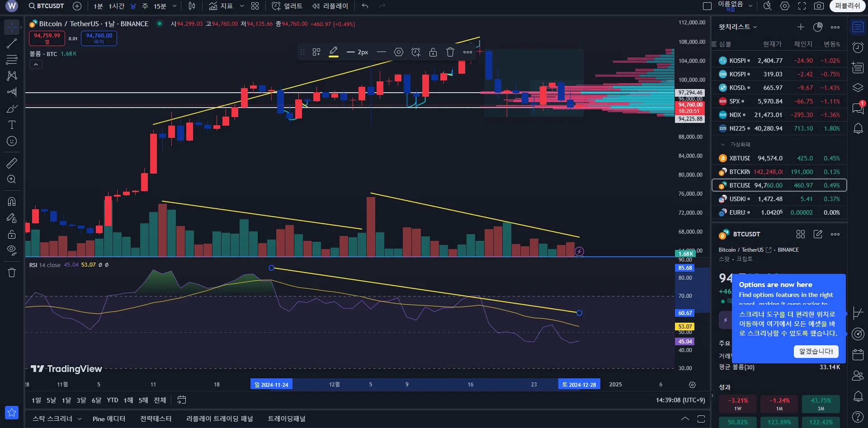Toggle magnet mode for drawings
868x428 pixels.
(12, 202)
